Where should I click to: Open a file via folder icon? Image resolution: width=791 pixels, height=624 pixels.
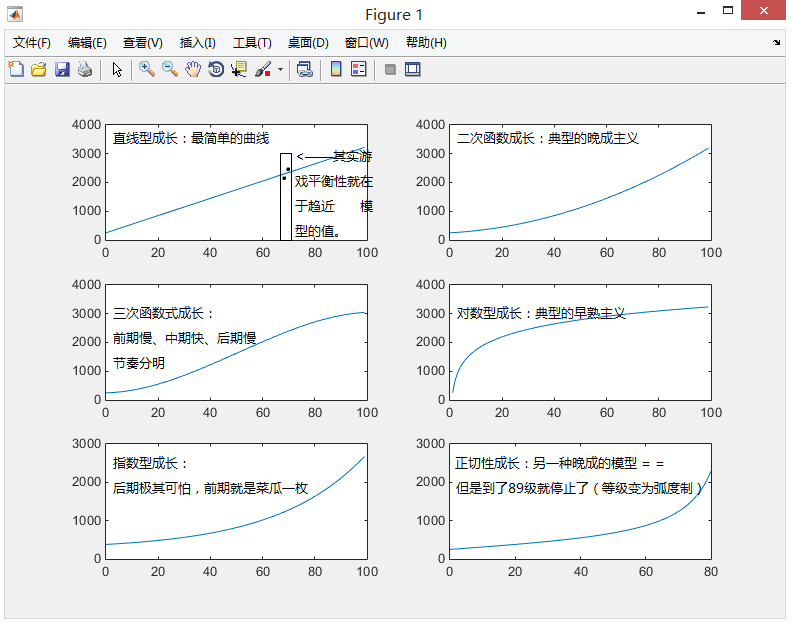pos(39,69)
